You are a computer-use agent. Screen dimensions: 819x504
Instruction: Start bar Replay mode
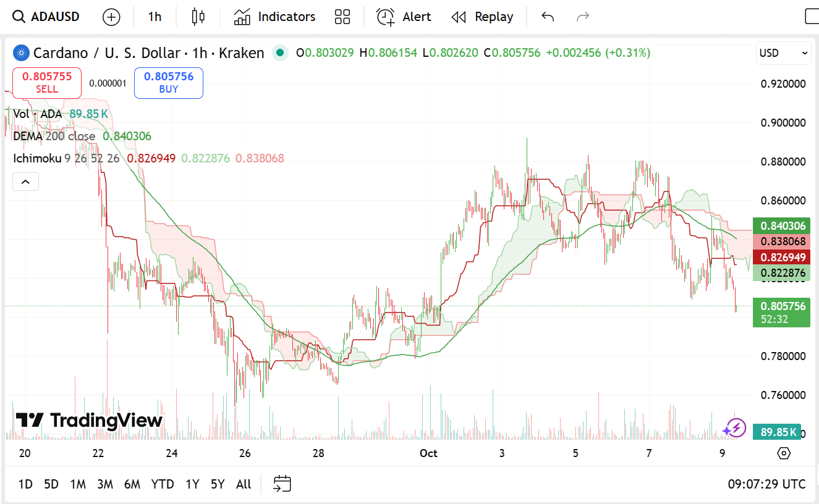(x=482, y=17)
